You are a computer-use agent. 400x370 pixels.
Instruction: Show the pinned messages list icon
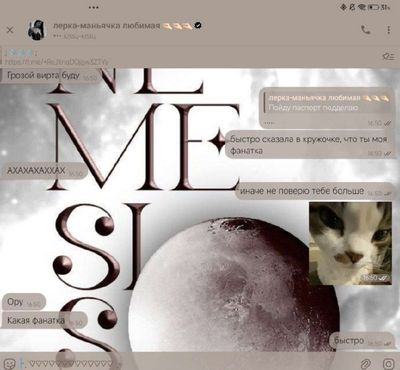point(388,57)
